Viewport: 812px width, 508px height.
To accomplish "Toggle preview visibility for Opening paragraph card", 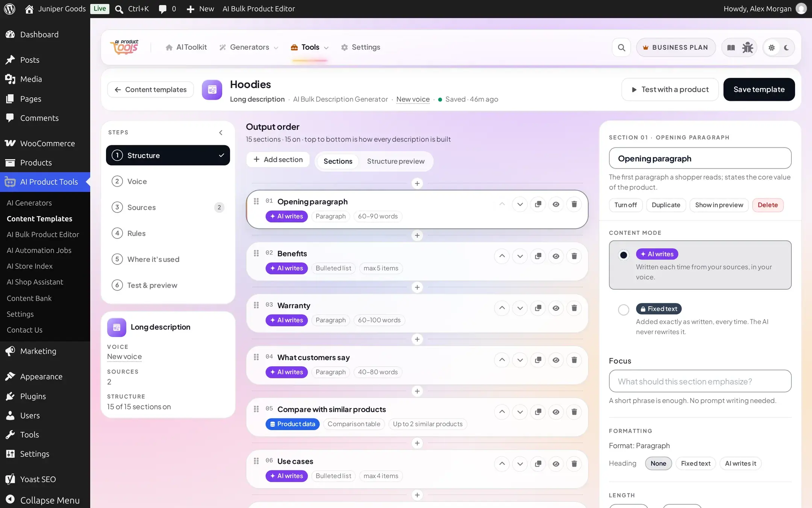I will pyautogui.click(x=556, y=204).
